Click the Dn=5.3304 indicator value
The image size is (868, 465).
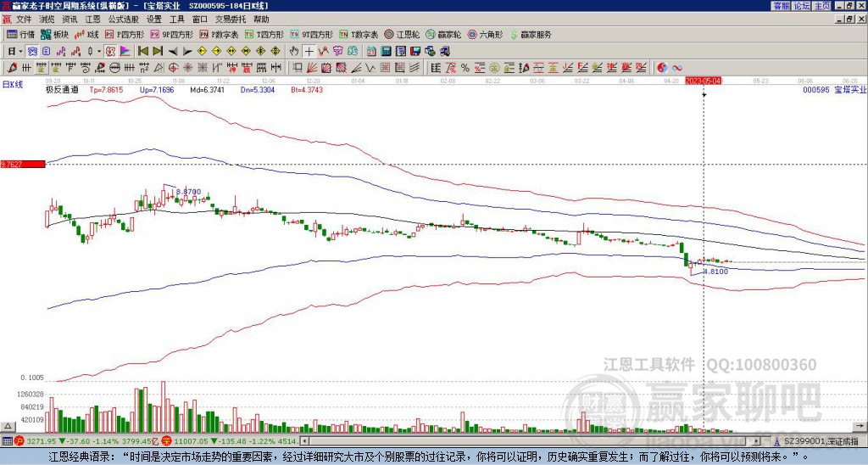click(258, 89)
